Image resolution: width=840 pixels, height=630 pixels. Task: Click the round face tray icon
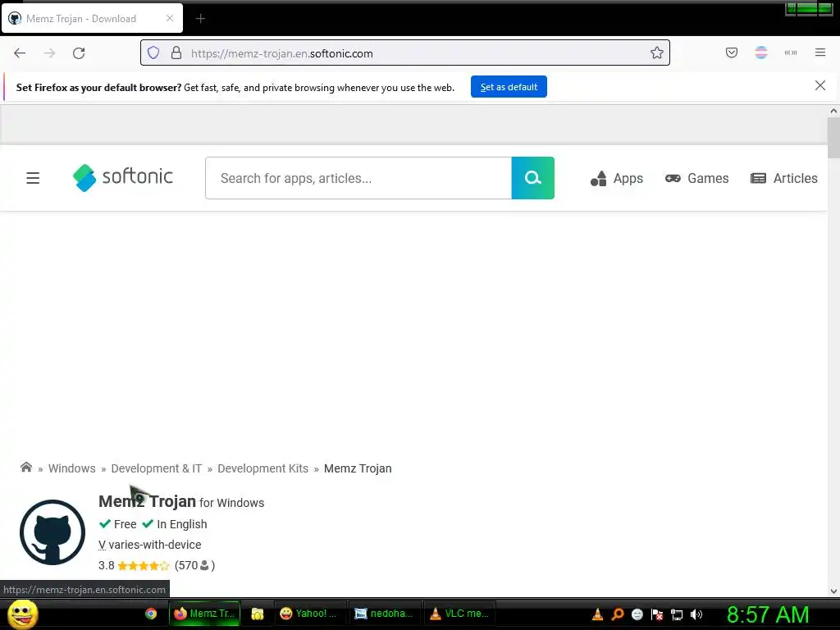[x=637, y=614]
